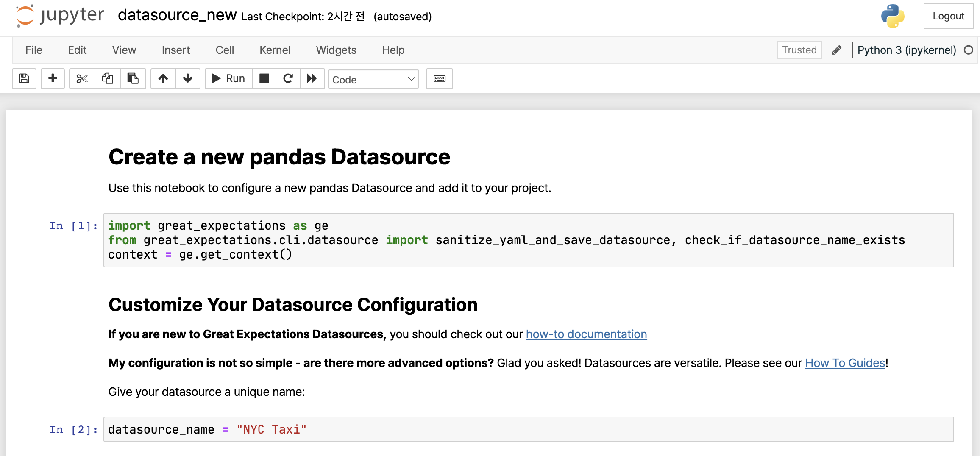Open the View menu

124,50
